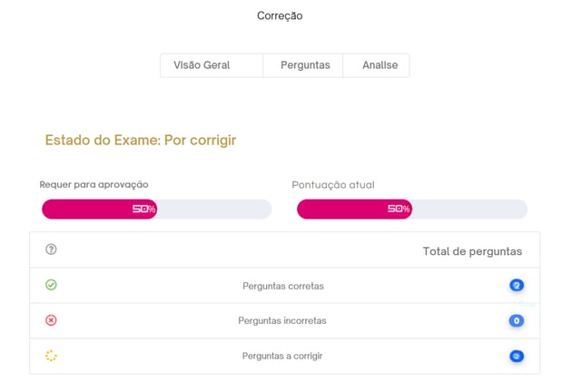
Task: Click the Perguntas corretas row label
Action: click(x=283, y=286)
